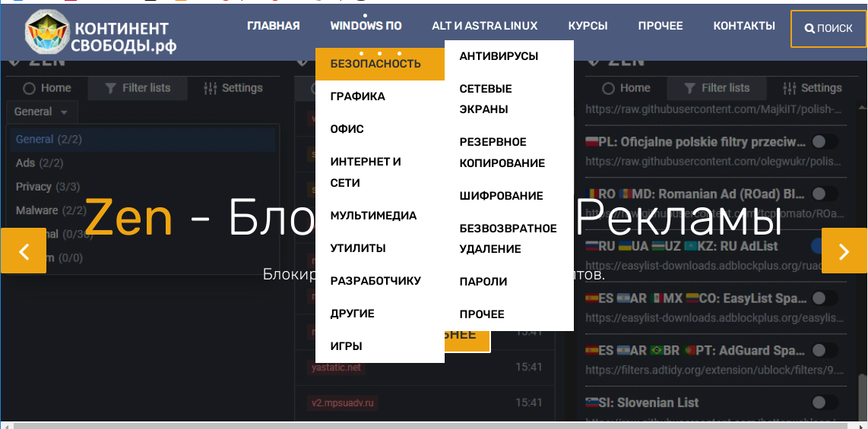Select General (2/2) list entry
The image size is (868, 429).
click(x=143, y=140)
